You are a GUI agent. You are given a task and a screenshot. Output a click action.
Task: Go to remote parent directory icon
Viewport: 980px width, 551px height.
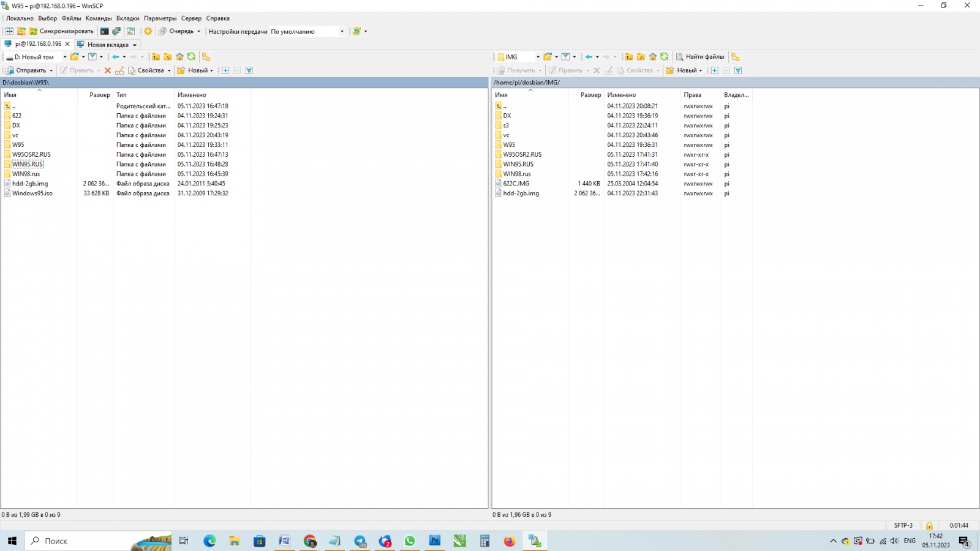click(629, 57)
